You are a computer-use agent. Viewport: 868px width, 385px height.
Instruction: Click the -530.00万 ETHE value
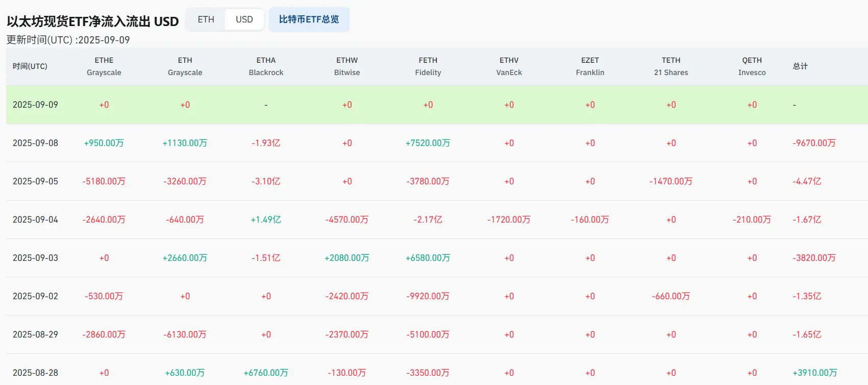(104, 296)
